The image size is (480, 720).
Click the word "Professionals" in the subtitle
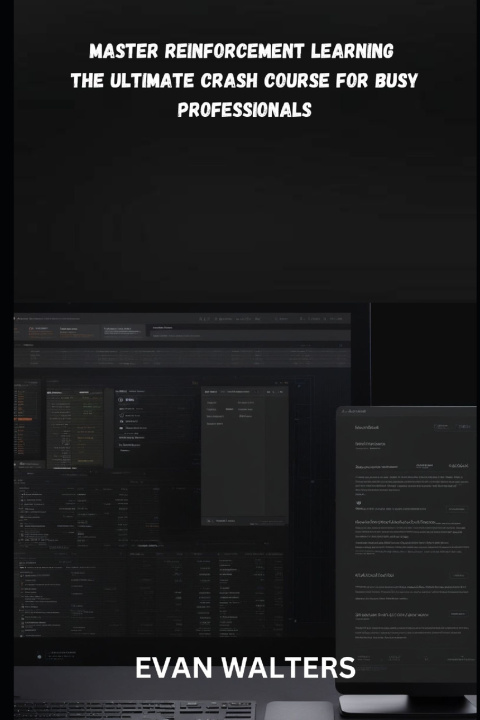coord(244,110)
